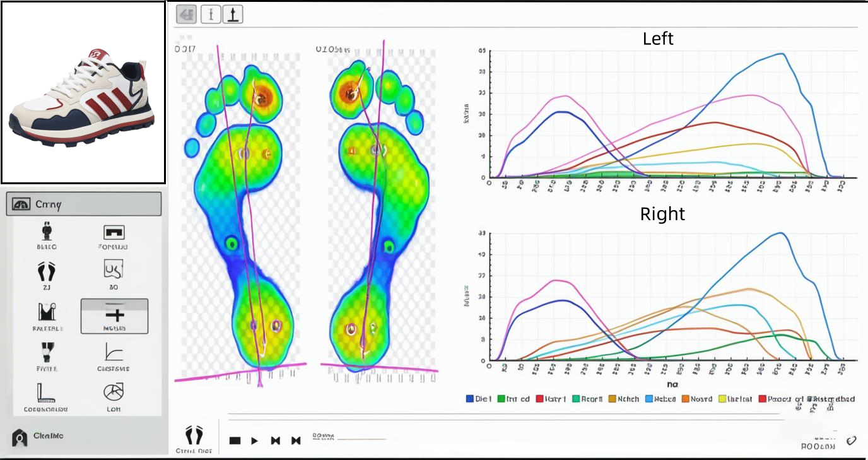Click the footprints icon beside the playback controls
The width and height of the screenshot is (868, 460).
(194, 435)
